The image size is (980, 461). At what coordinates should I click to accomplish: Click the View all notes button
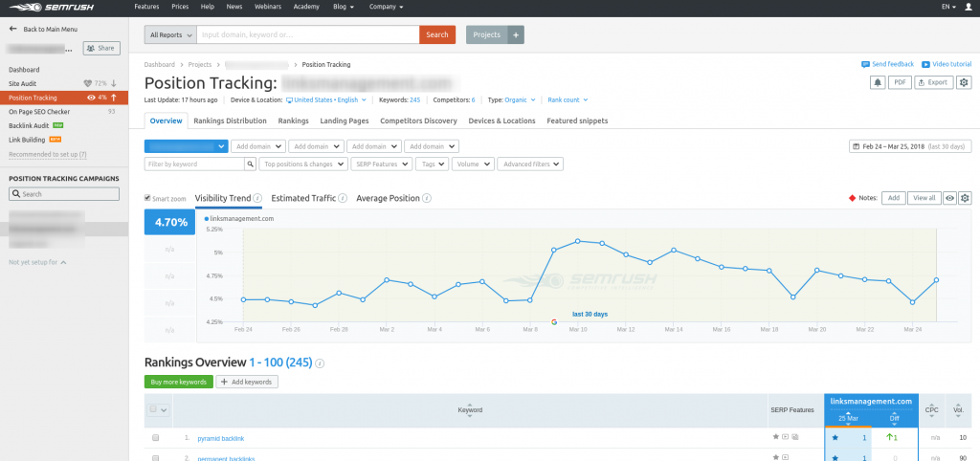click(924, 198)
